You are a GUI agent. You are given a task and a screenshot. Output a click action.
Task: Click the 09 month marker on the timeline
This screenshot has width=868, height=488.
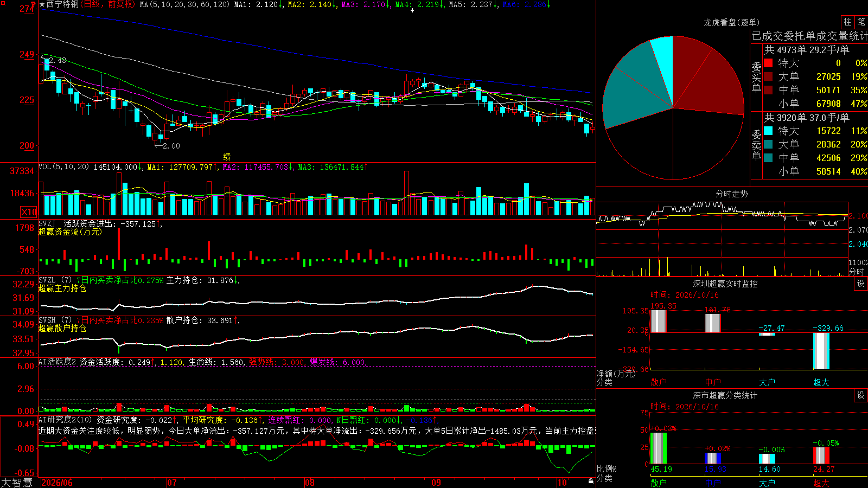click(436, 483)
